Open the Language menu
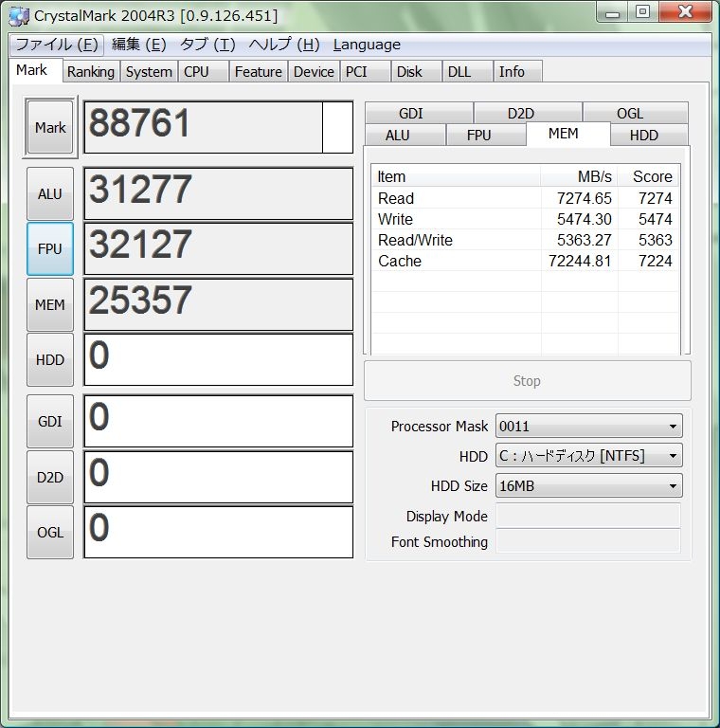 (x=367, y=45)
